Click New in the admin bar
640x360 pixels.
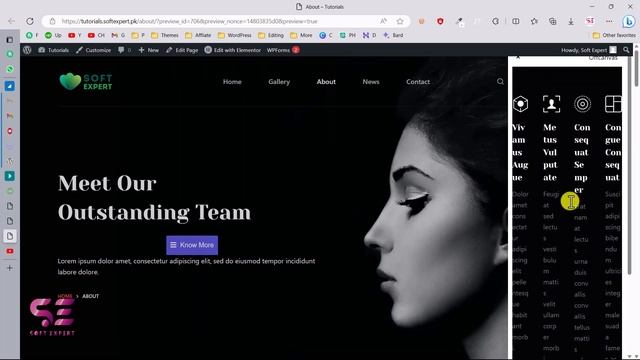149,50
